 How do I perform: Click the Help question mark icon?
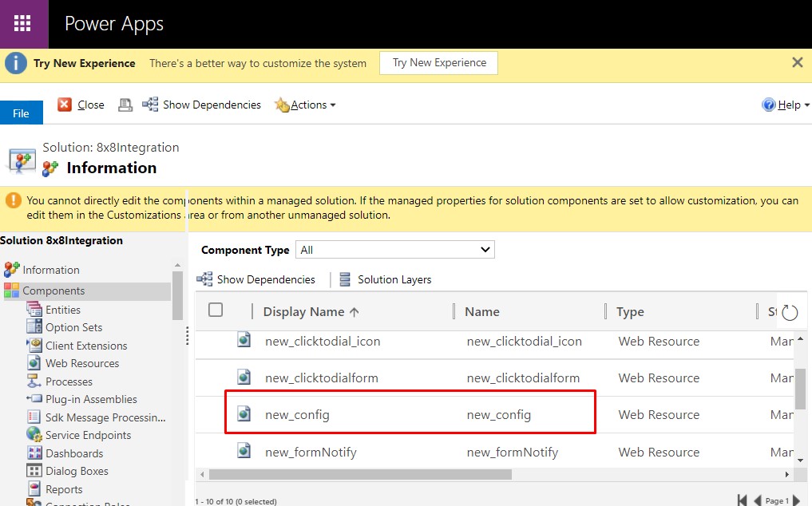click(769, 105)
